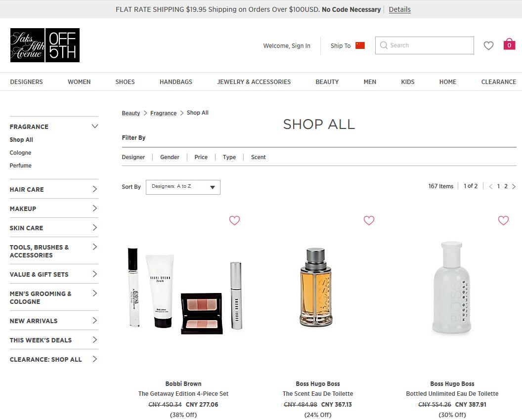Image resolution: width=522 pixels, height=420 pixels.
Task: Go to the next results page arrow
Action: [x=514, y=186]
